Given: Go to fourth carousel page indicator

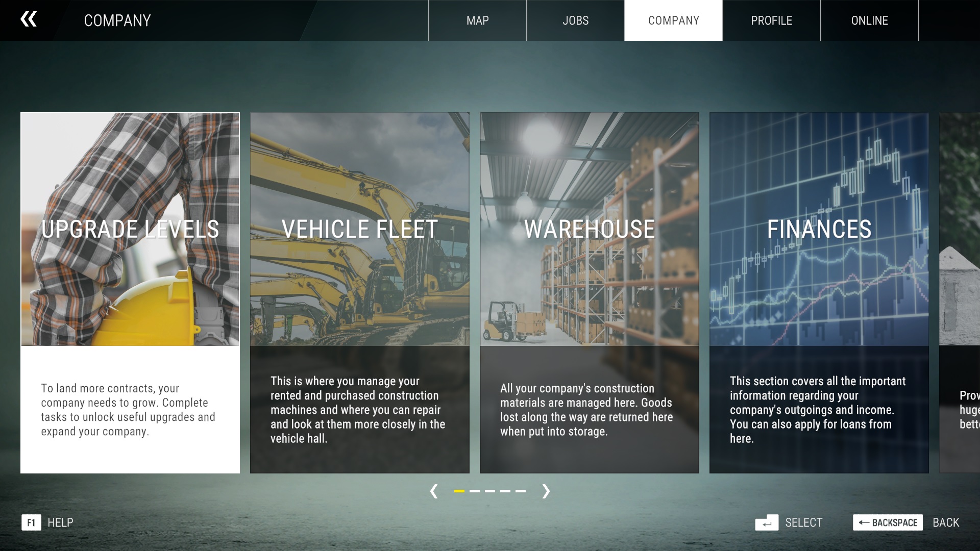Looking at the screenshot, I should pos(505,491).
